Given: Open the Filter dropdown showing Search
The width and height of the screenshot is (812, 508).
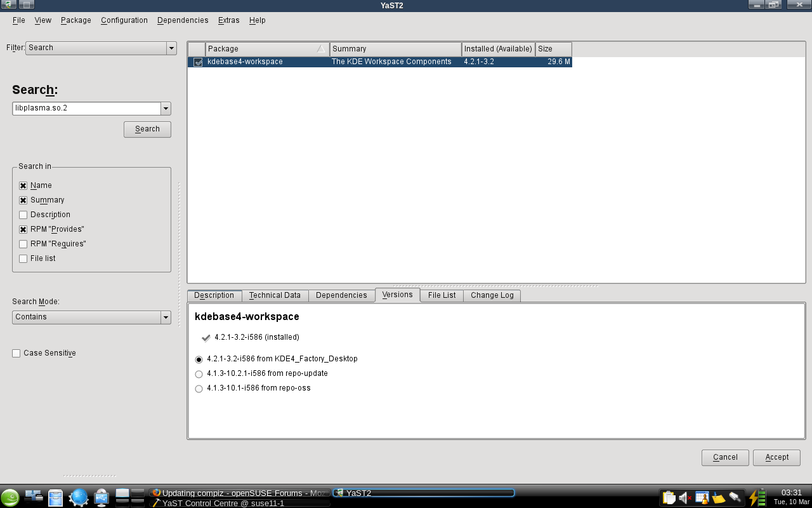Looking at the screenshot, I should tap(101, 48).
